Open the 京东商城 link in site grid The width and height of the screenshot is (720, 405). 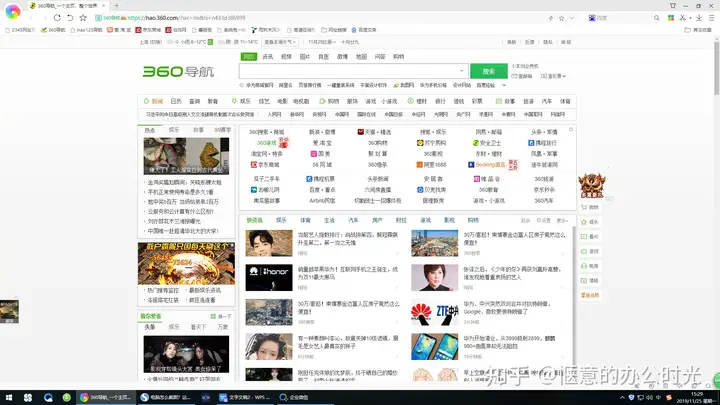[x=265, y=164]
